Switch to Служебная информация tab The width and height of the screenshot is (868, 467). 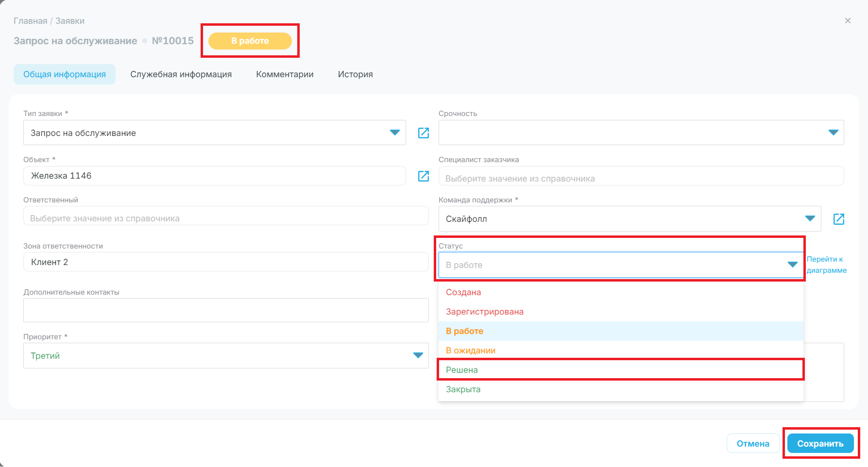181,74
